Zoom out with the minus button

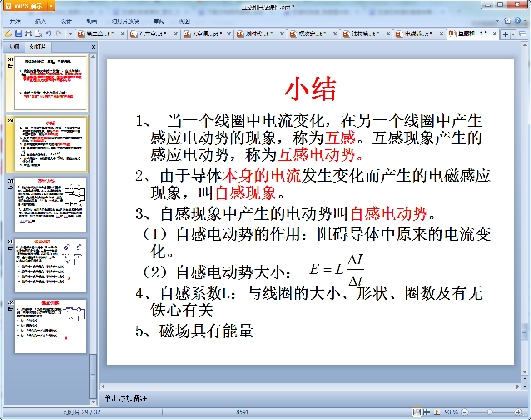465,412
